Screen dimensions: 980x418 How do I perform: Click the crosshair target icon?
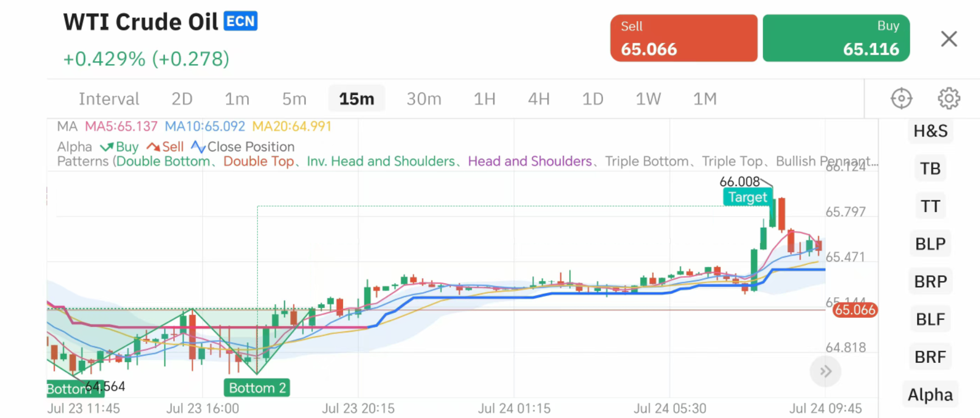tap(901, 99)
